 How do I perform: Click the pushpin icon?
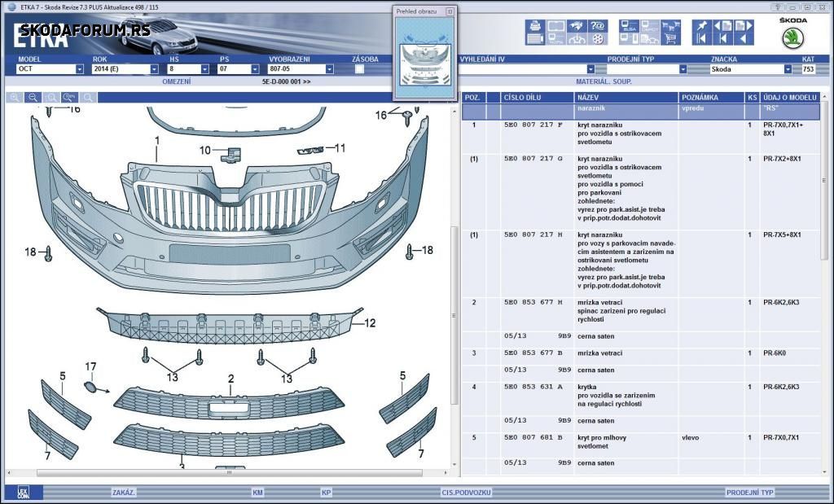point(702,25)
